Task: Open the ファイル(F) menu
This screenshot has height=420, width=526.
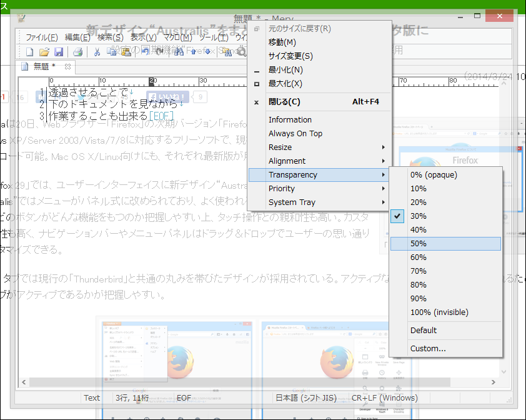Action: coord(42,37)
